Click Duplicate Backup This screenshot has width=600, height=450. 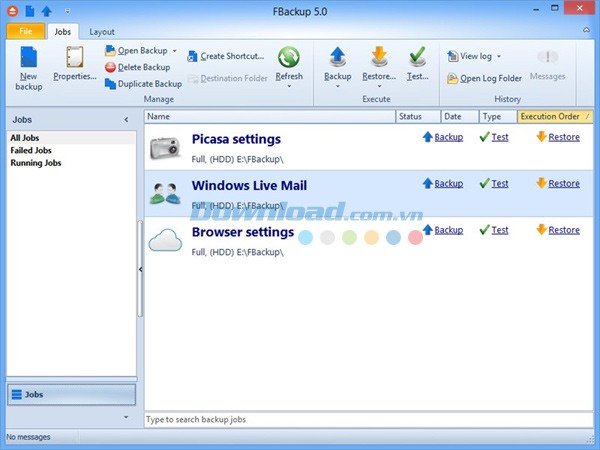click(x=143, y=84)
